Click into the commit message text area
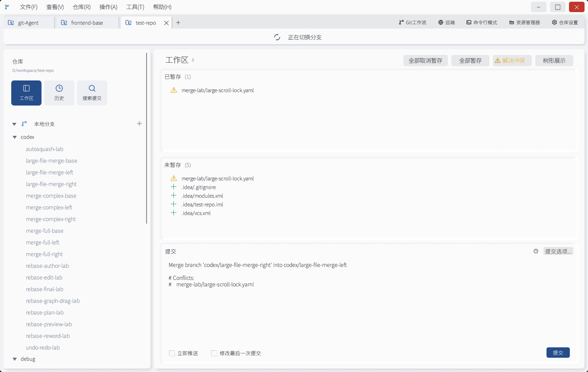Screen dimensions: 588x372 (x=370, y=303)
